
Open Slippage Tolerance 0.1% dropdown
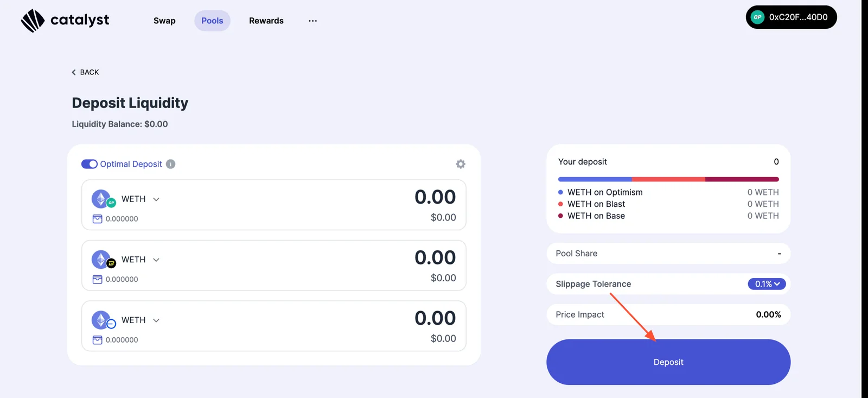coord(767,284)
